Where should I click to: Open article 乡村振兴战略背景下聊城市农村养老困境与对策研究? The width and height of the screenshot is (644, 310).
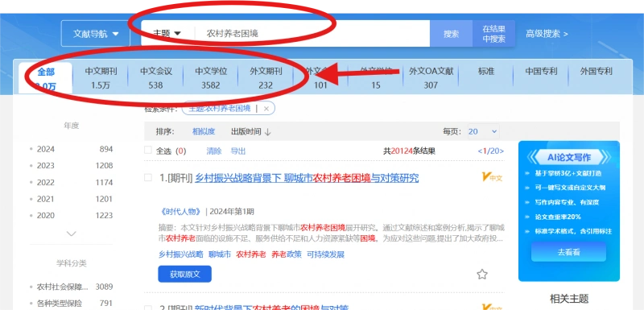point(307,178)
